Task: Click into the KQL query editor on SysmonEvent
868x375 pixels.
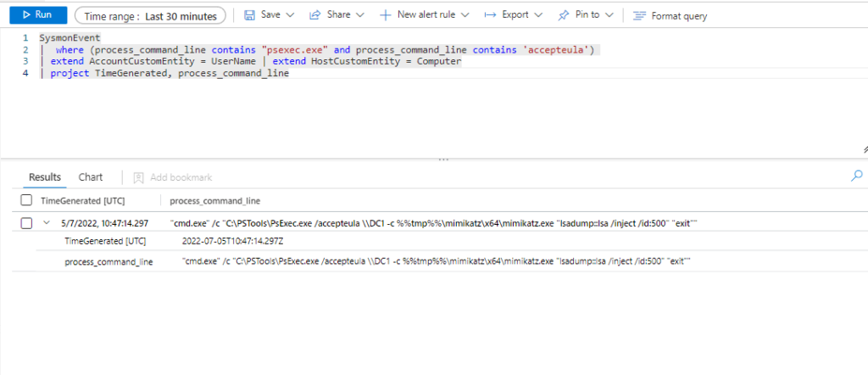Action: (70, 38)
